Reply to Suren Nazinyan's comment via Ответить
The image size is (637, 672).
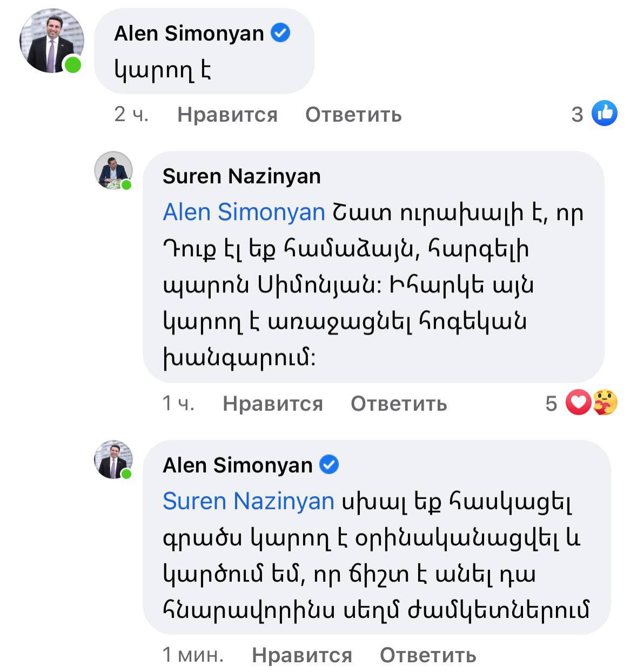tap(399, 404)
